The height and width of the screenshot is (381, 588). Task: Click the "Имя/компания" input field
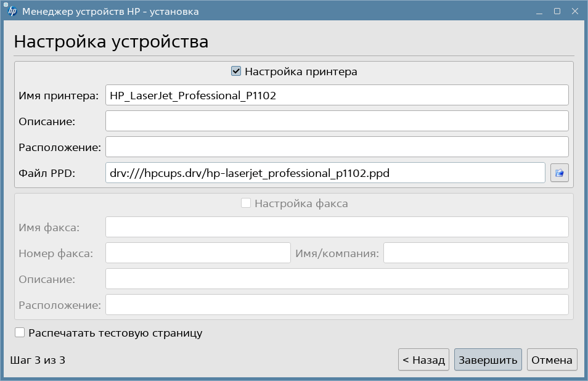tap(475, 253)
